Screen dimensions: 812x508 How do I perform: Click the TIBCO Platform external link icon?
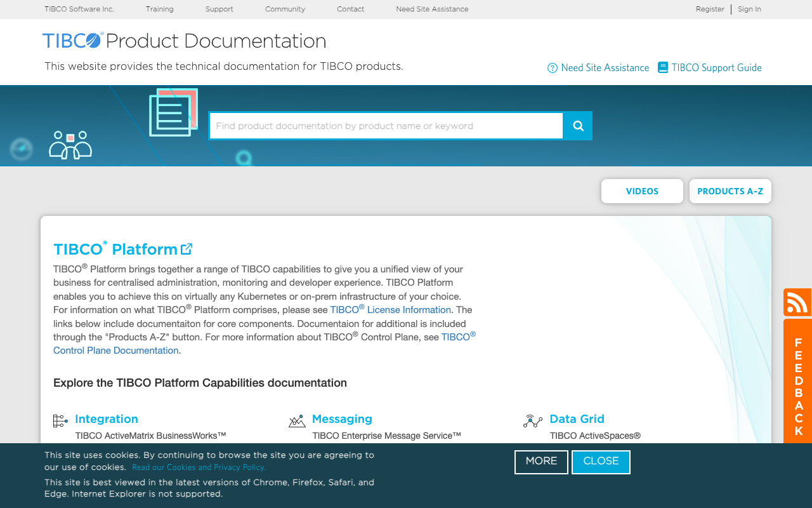[x=187, y=249]
